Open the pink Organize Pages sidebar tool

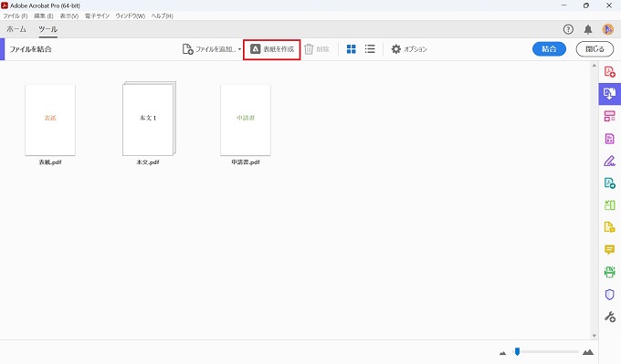609,116
